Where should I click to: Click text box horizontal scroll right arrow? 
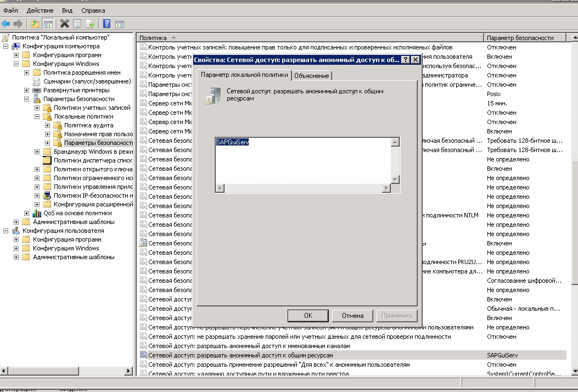[386, 188]
